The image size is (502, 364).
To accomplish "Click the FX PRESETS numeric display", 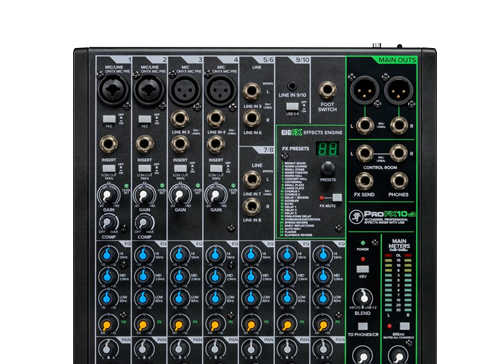I will pyautogui.click(x=327, y=149).
